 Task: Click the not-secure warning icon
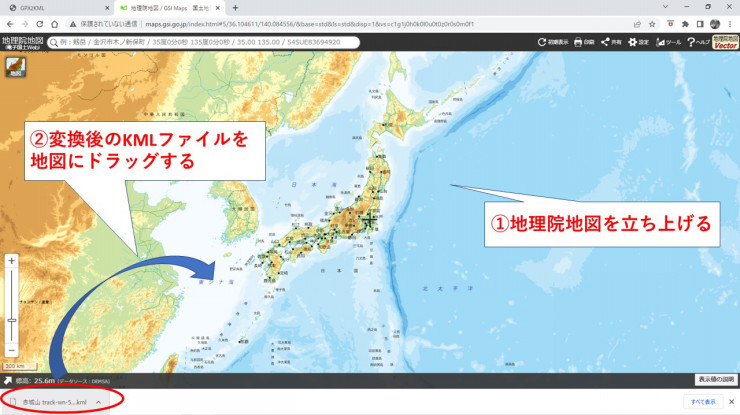[x=73, y=24]
